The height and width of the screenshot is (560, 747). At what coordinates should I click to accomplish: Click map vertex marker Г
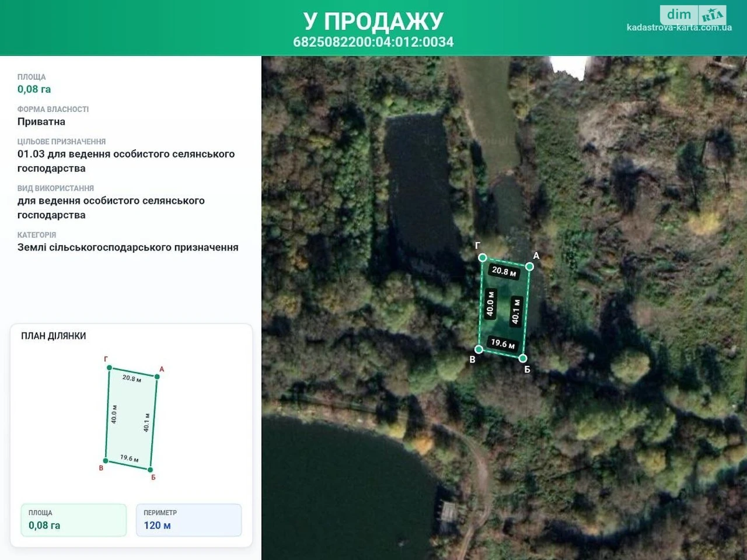tap(482, 257)
